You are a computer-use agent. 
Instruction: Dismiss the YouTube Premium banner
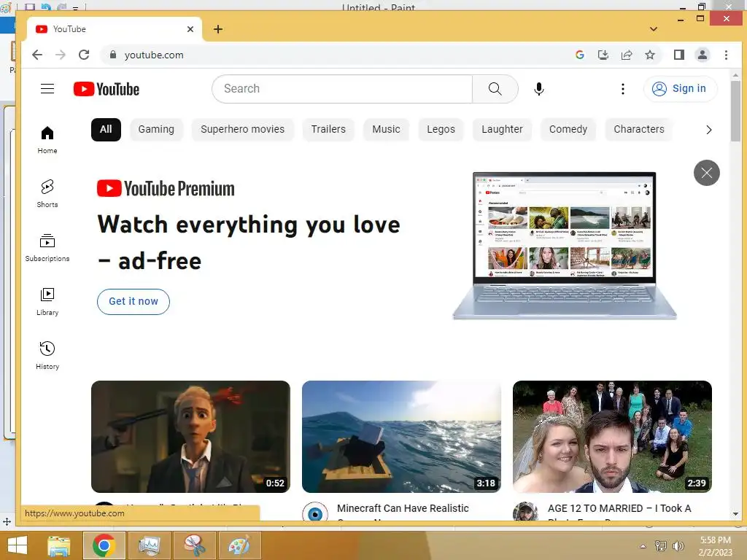[706, 172]
